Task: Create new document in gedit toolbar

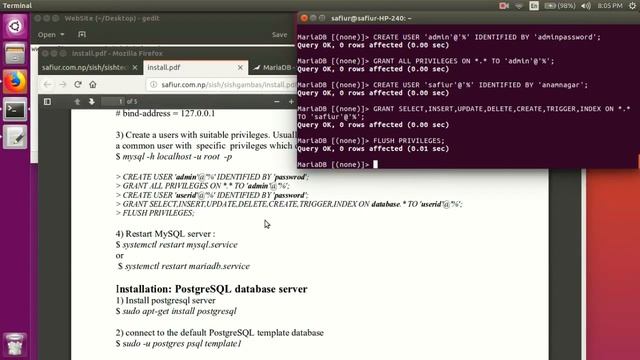Action: tap(82, 35)
